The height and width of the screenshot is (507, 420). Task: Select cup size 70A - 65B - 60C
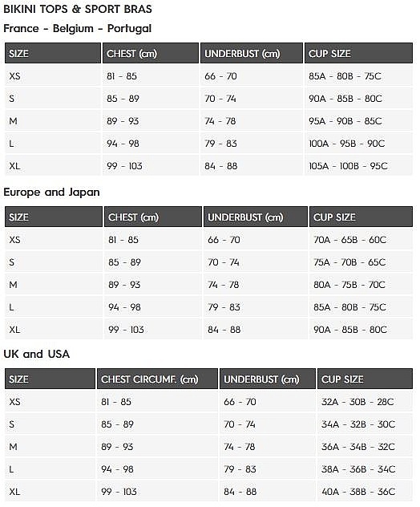[x=349, y=240]
